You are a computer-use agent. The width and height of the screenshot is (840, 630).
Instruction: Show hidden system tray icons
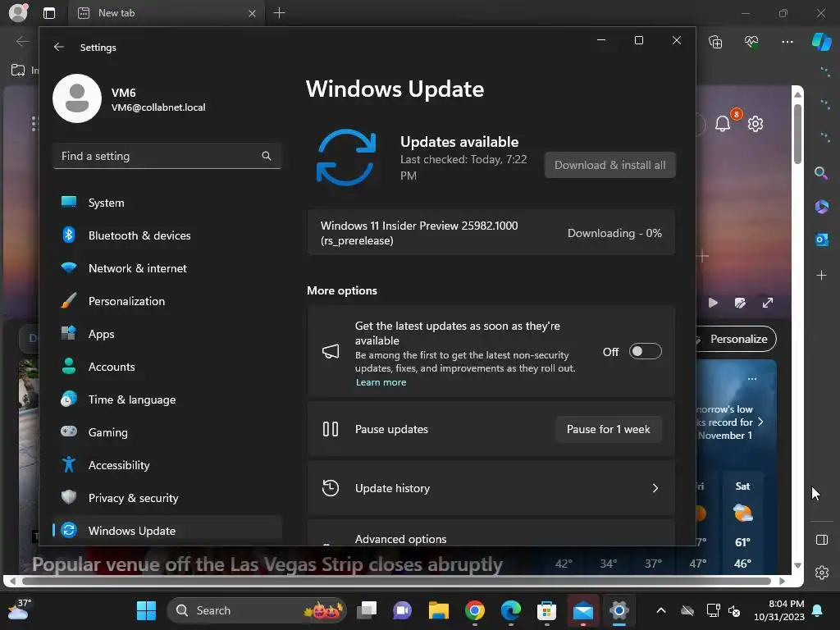point(661,610)
